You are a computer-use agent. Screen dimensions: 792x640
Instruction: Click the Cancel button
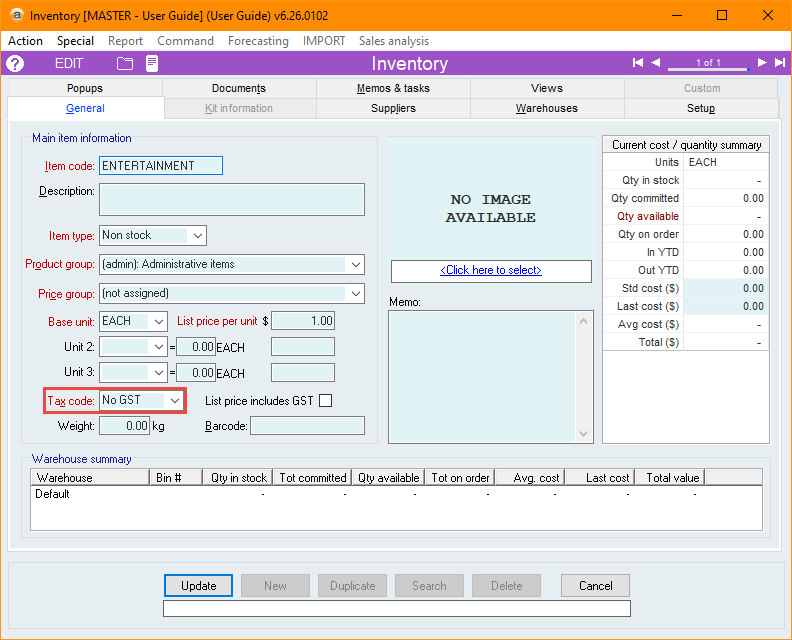596,585
